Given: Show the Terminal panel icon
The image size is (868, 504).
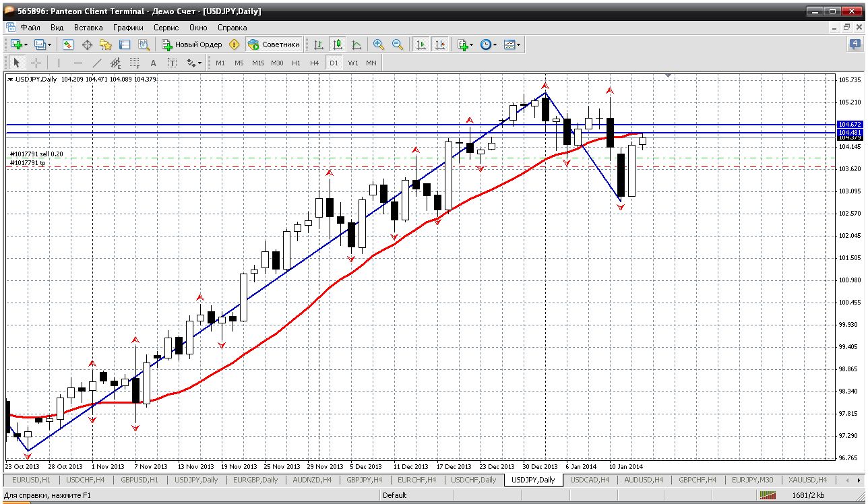Looking at the screenshot, I should tap(125, 44).
